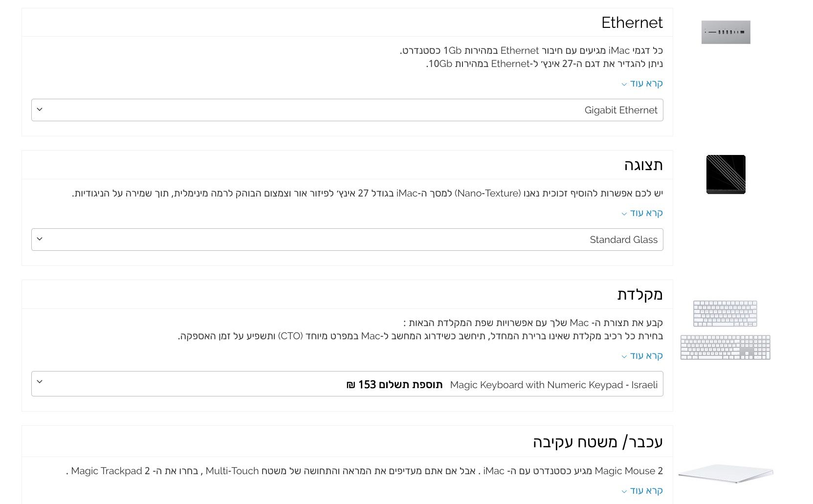The height and width of the screenshot is (504, 813).
Task: Open the Magic Keyboard language dropdown
Action: 347,384
